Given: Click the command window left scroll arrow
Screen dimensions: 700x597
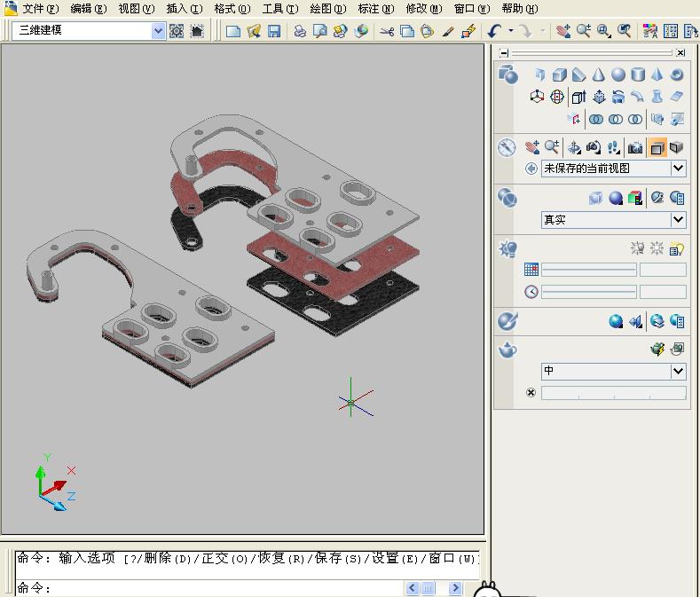Looking at the screenshot, I should pos(413,587).
